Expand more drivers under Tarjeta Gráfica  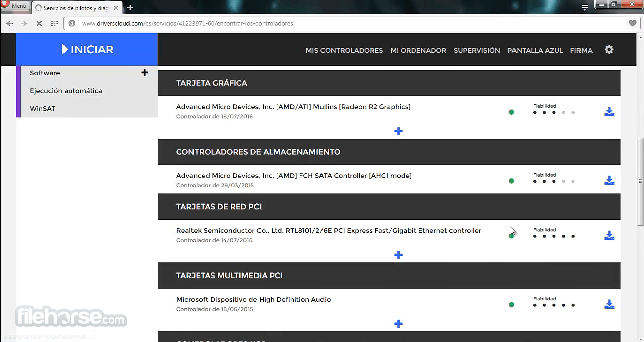tap(398, 131)
